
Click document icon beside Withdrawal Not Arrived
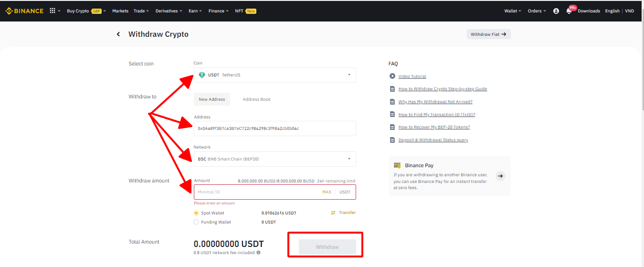point(392,102)
